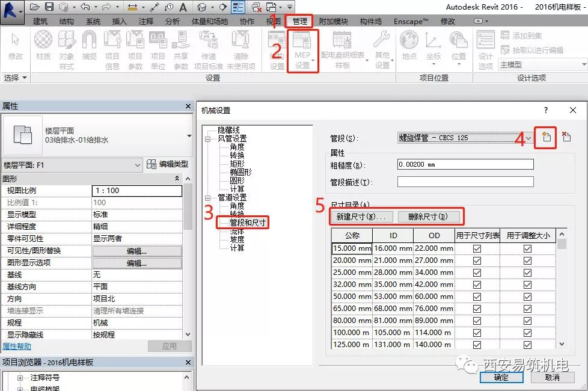Click Purge Unused (清除未使用项) tool
The height and width of the screenshot is (391, 588).
coord(240,51)
